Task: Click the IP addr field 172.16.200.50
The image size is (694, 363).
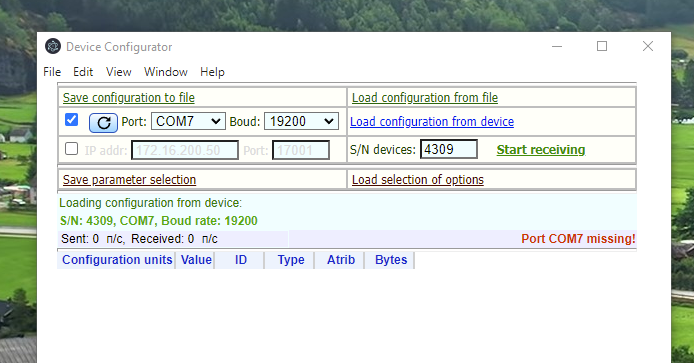Action: (x=185, y=150)
